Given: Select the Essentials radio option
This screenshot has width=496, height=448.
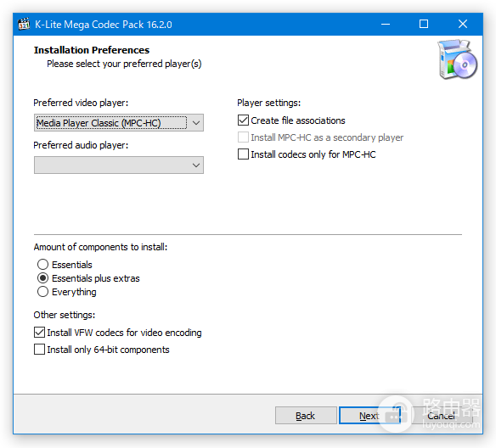Looking at the screenshot, I should coord(42,265).
